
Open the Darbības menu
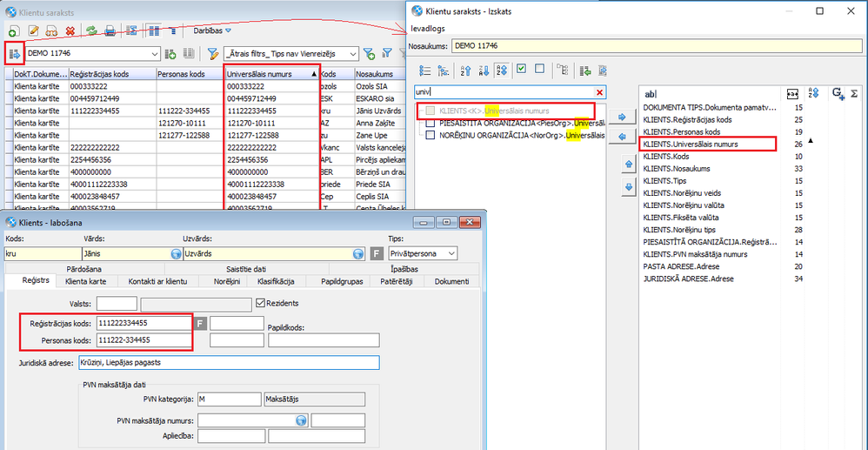(212, 30)
